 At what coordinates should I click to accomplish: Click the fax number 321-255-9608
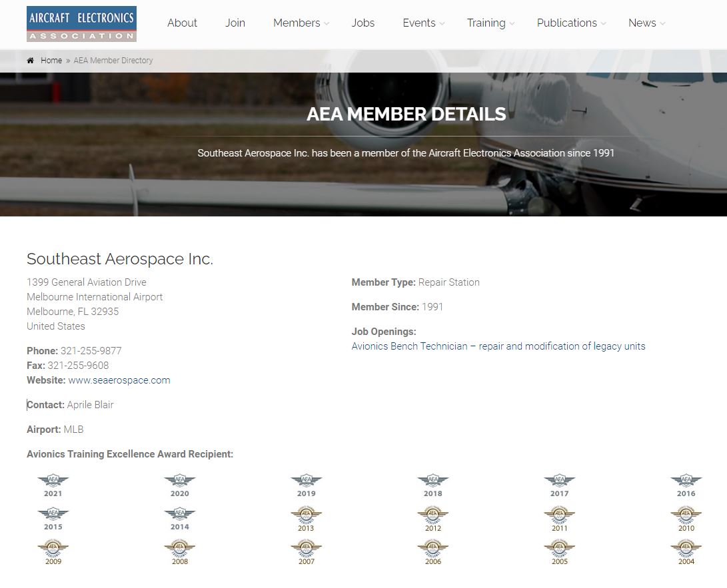tap(78, 366)
